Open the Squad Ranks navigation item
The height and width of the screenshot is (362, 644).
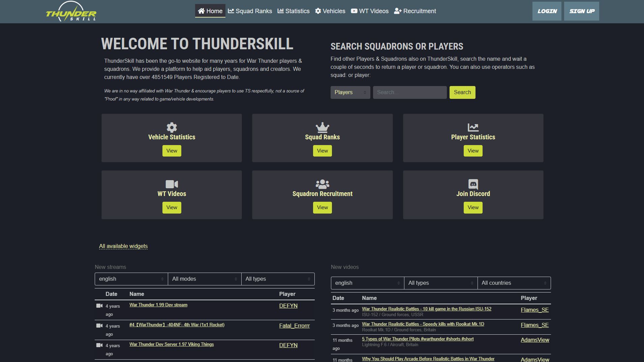pos(250,11)
